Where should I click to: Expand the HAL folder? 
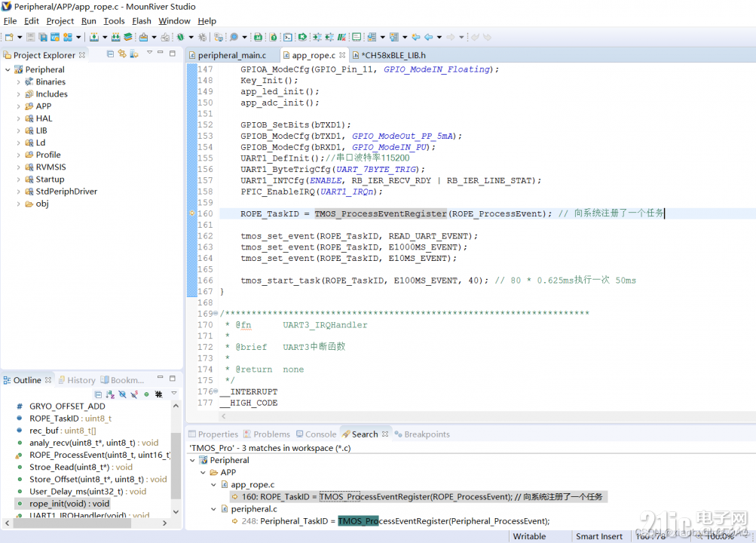[x=18, y=118]
